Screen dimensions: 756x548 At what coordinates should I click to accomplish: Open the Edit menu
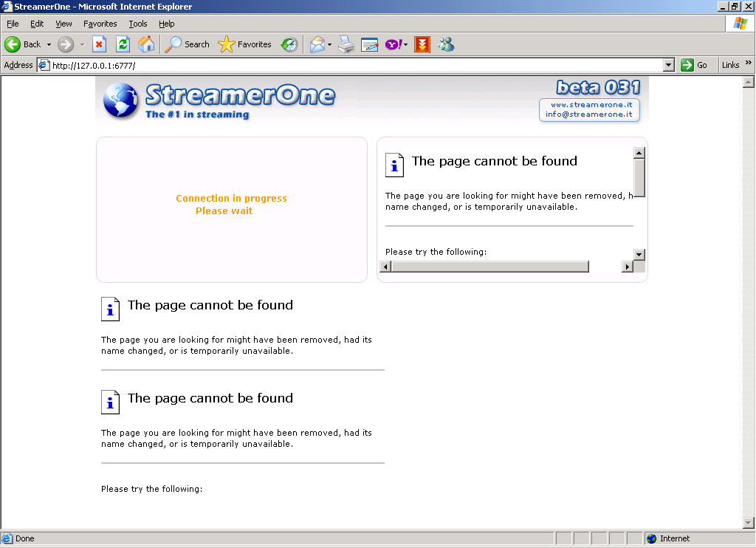click(x=37, y=24)
